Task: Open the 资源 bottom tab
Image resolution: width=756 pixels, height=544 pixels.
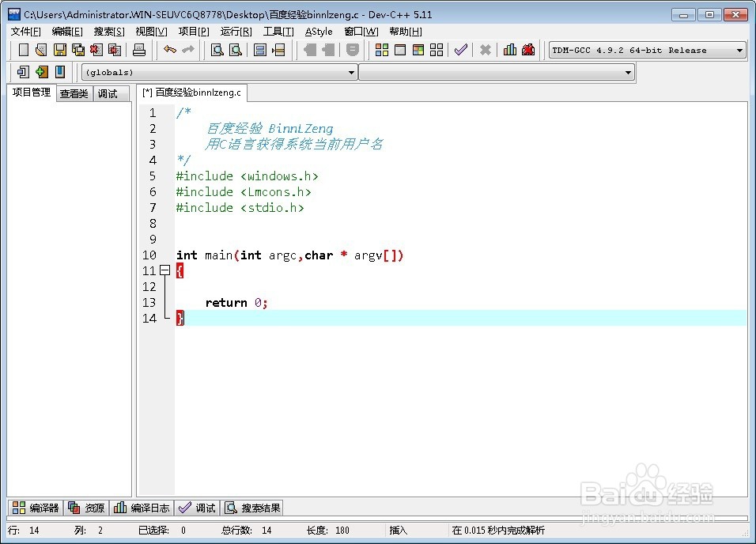Action: click(86, 508)
